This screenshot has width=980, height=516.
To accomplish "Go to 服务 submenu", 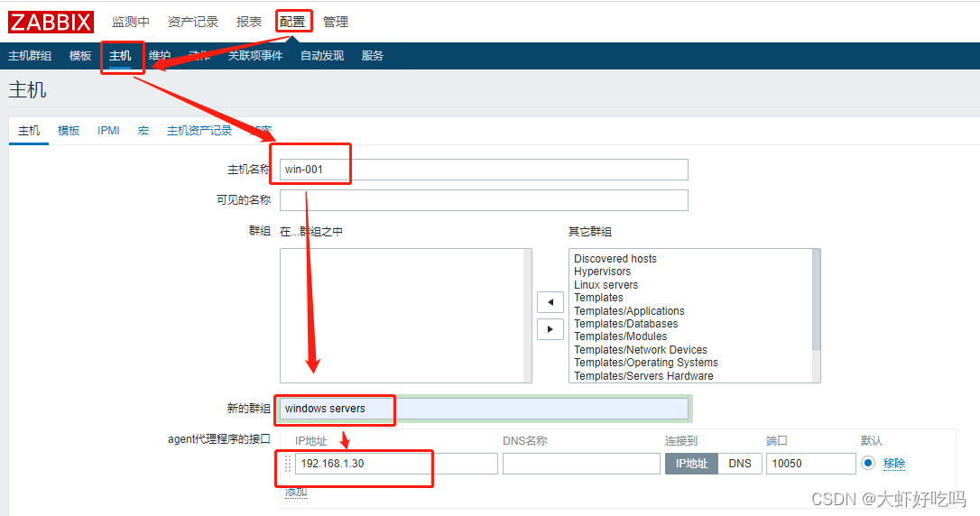I will [x=373, y=56].
